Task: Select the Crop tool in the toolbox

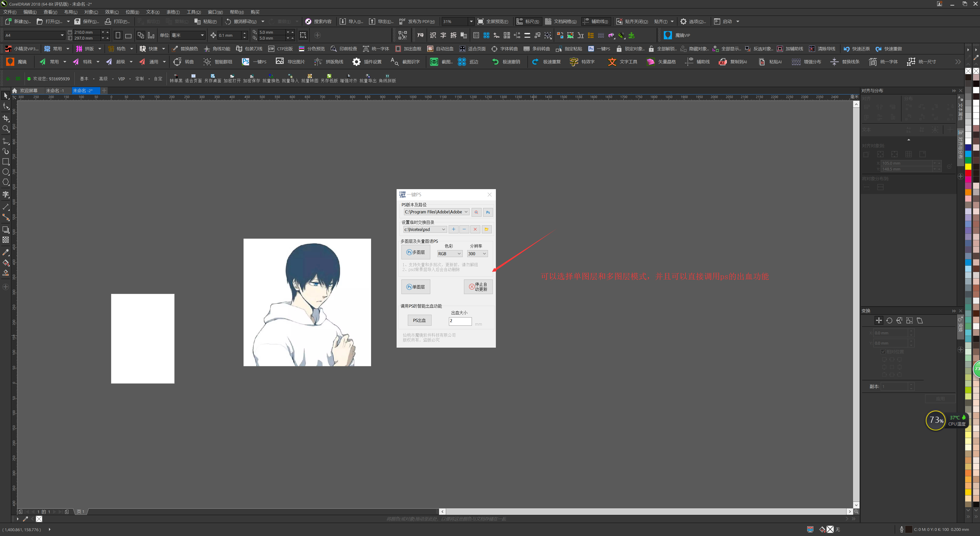Action: [x=6, y=118]
